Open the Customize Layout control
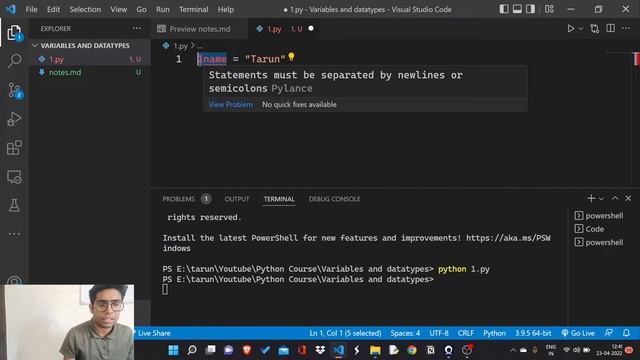The width and height of the screenshot is (640, 360). click(549, 9)
